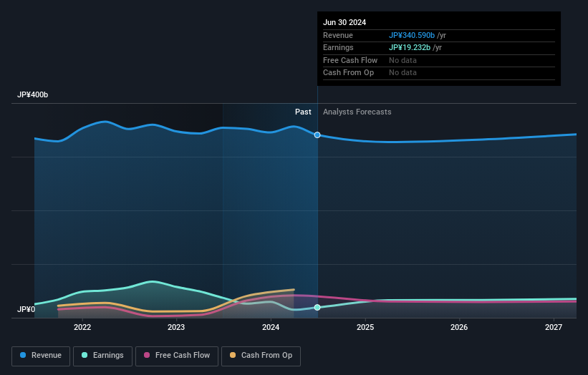588x375 pixels.
Task: Toggle the Earnings series legend button
Action: [102, 356]
